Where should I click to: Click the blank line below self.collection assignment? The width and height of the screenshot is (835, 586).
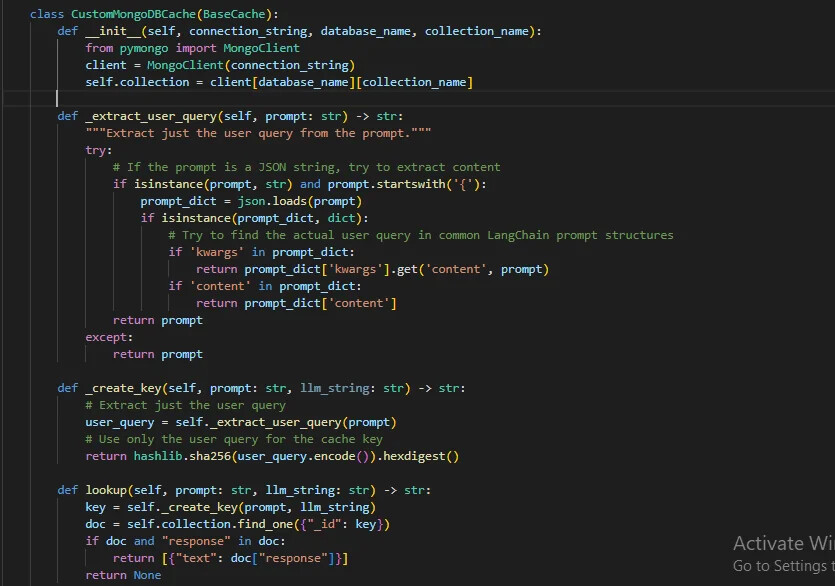[x=300, y=98]
